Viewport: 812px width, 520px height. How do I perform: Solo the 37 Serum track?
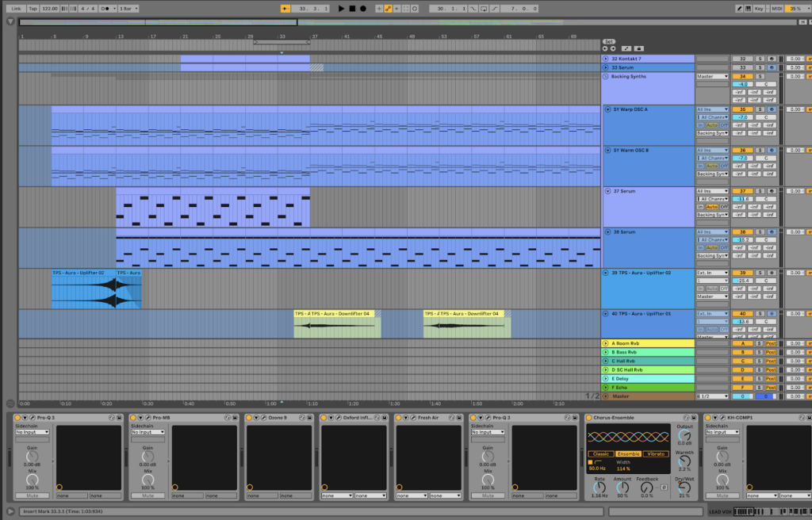point(759,191)
